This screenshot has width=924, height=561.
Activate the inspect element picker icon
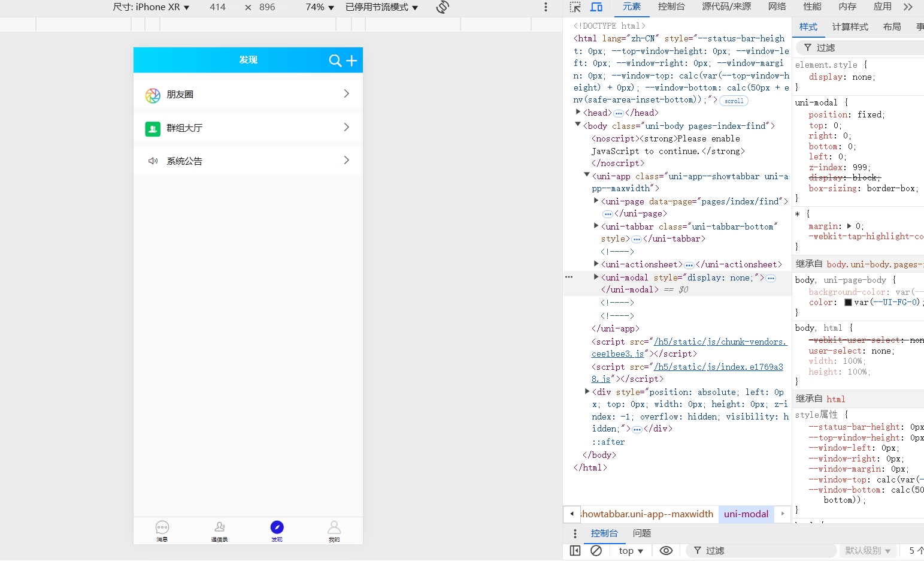(575, 7)
